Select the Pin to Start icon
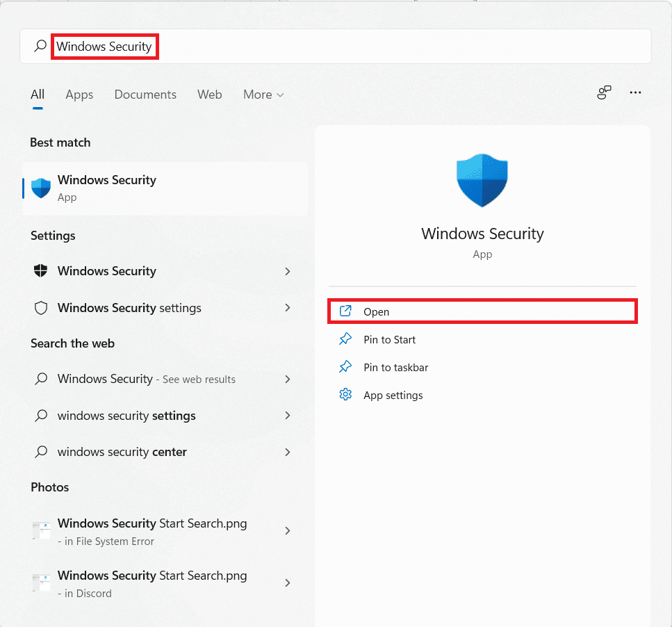Image resolution: width=672 pixels, height=627 pixels. (x=345, y=339)
